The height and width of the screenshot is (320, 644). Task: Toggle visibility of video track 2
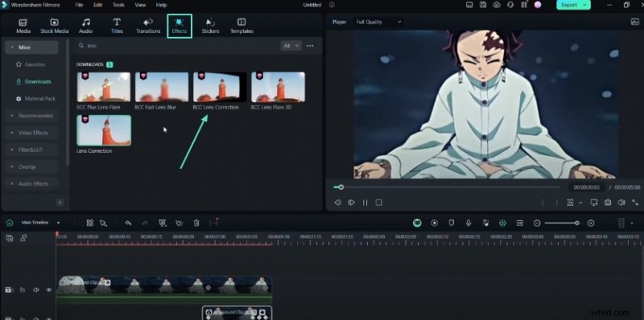48,290
